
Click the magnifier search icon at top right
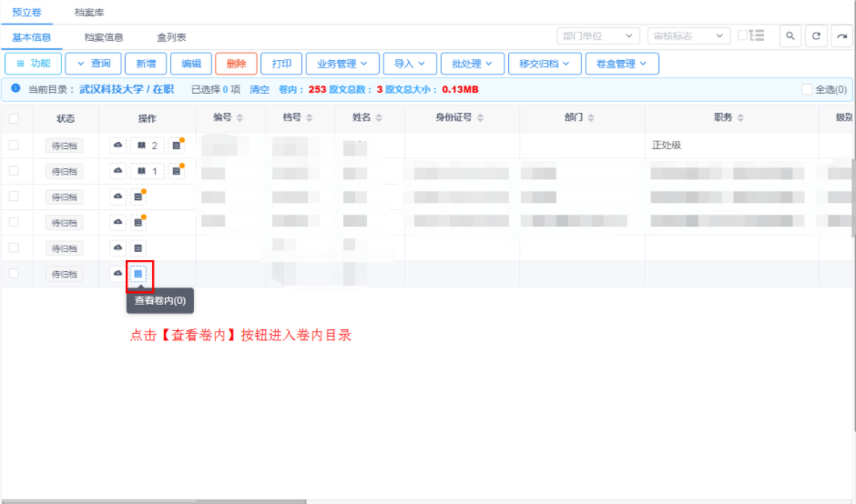(x=790, y=36)
